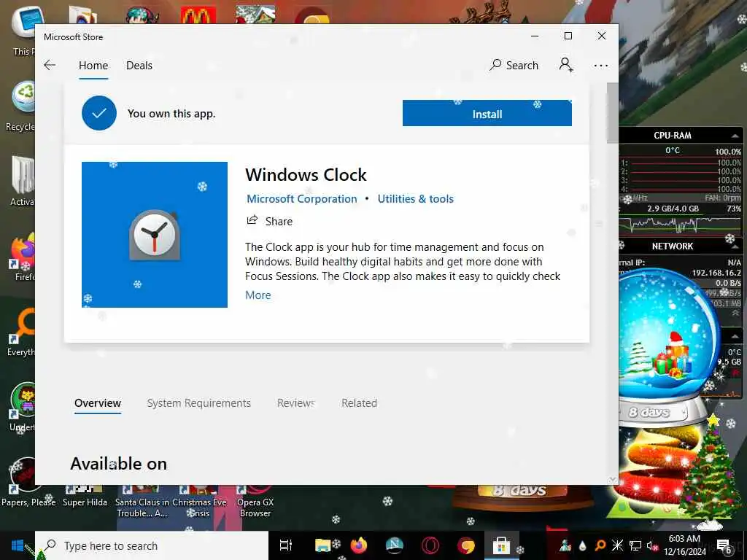The width and height of the screenshot is (747, 560).
Task: Open the Super Hilda desktop shortcut
Action: (x=85, y=495)
